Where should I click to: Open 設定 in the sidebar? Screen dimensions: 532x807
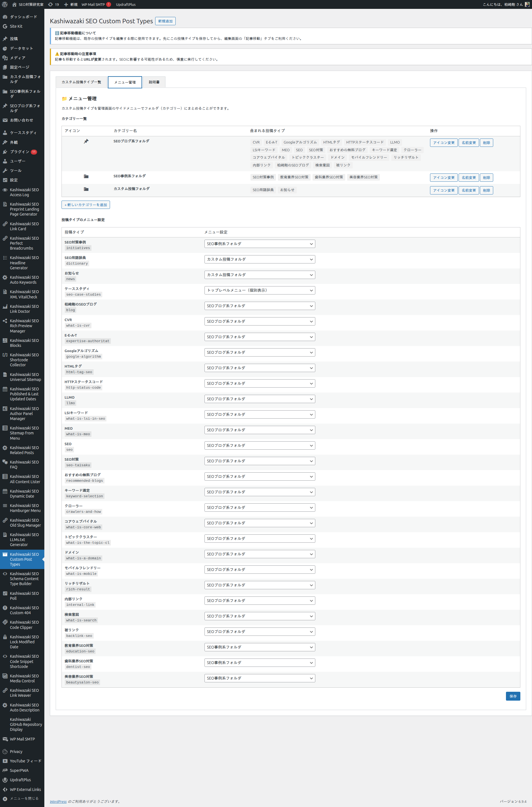14,180
